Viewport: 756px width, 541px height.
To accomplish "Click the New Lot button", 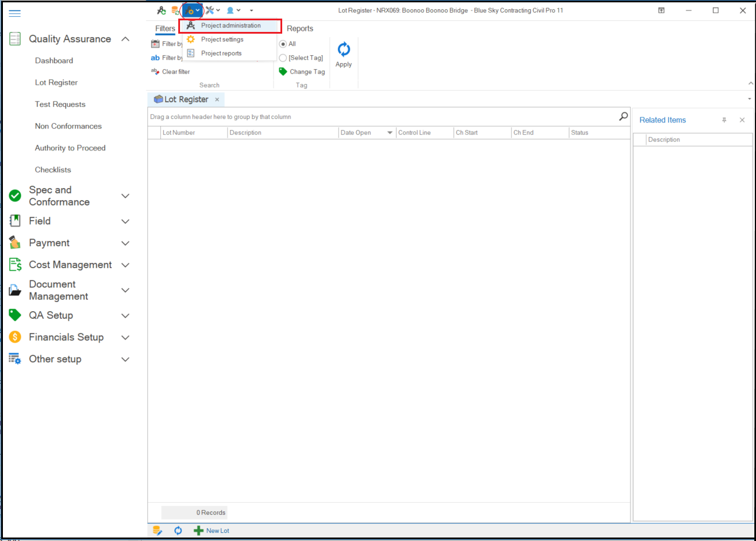I will click(x=212, y=531).
